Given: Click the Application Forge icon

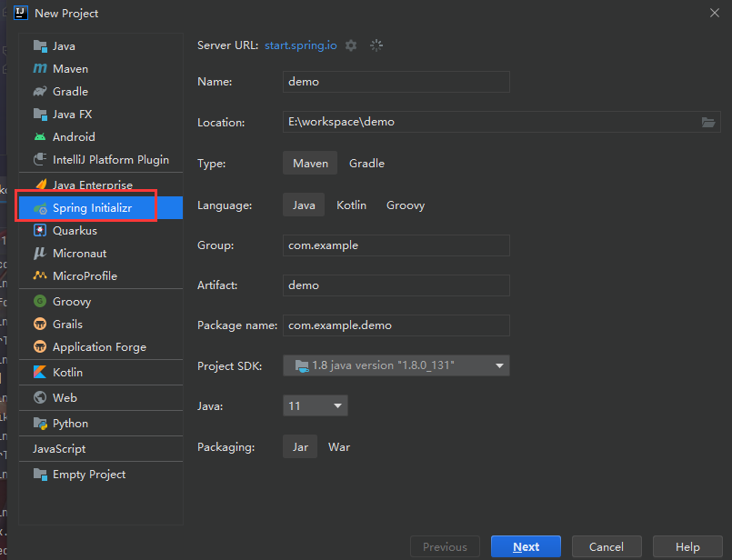Looking at the screenshot, I should click(40, 346).
